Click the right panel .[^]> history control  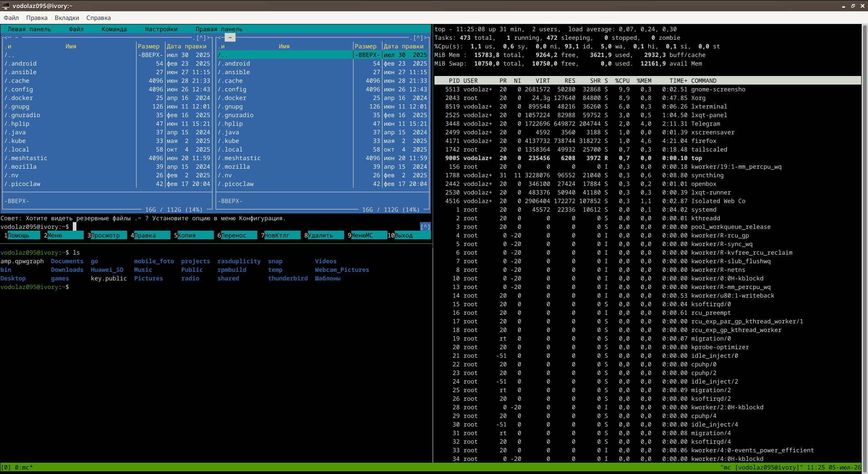(x=418, y=38)
